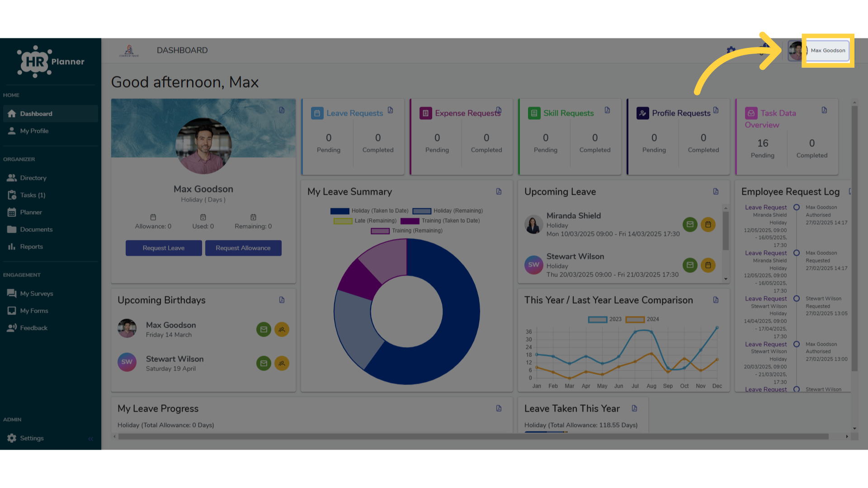Click the Task Data Overview document icon

825,110
